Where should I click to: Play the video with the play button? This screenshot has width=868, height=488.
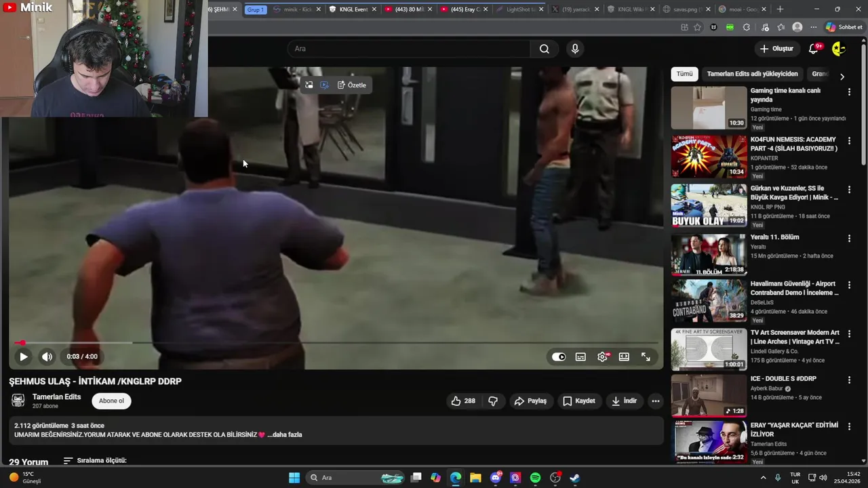tap(23, 357)
